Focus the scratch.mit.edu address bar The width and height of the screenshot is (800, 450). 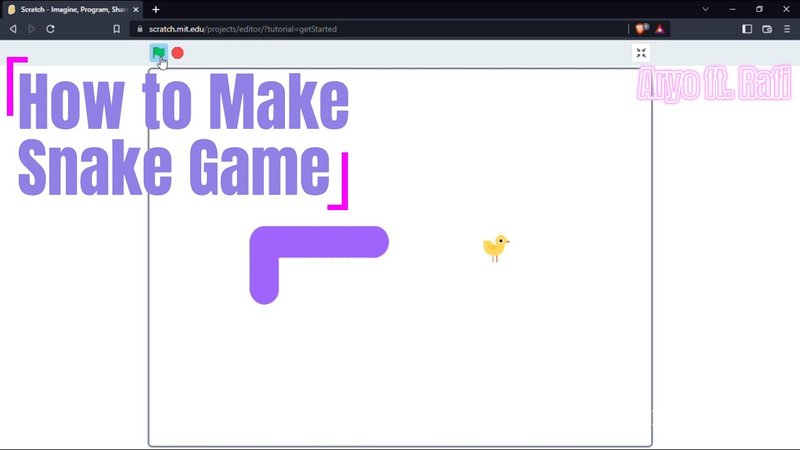click(x=378, y=29)
